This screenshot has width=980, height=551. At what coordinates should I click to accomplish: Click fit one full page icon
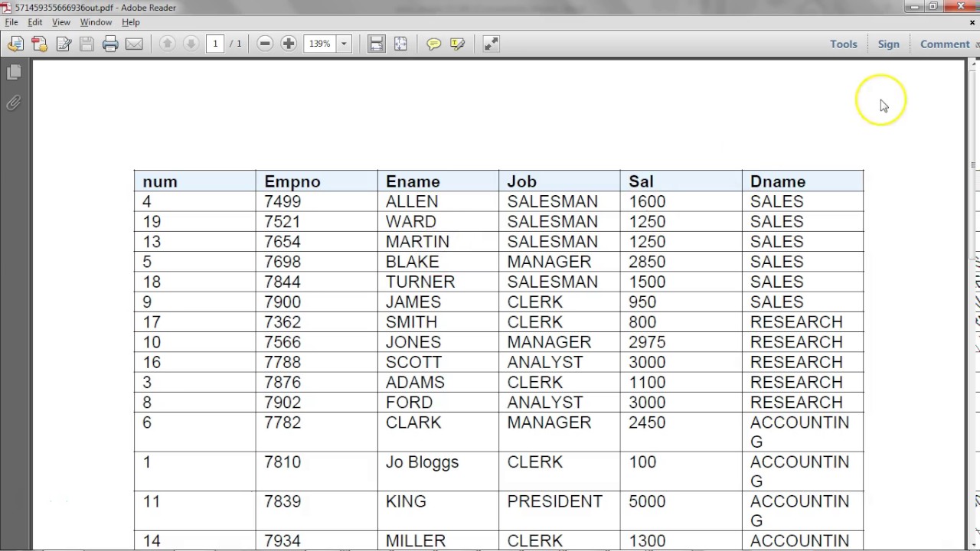pos(400,44)
